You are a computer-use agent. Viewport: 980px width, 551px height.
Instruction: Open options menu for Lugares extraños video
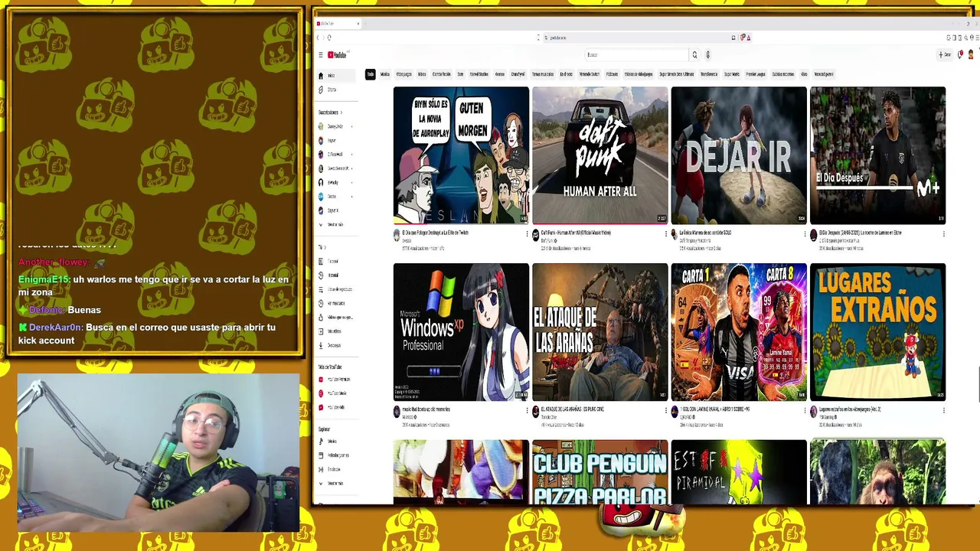click(943, 410)
